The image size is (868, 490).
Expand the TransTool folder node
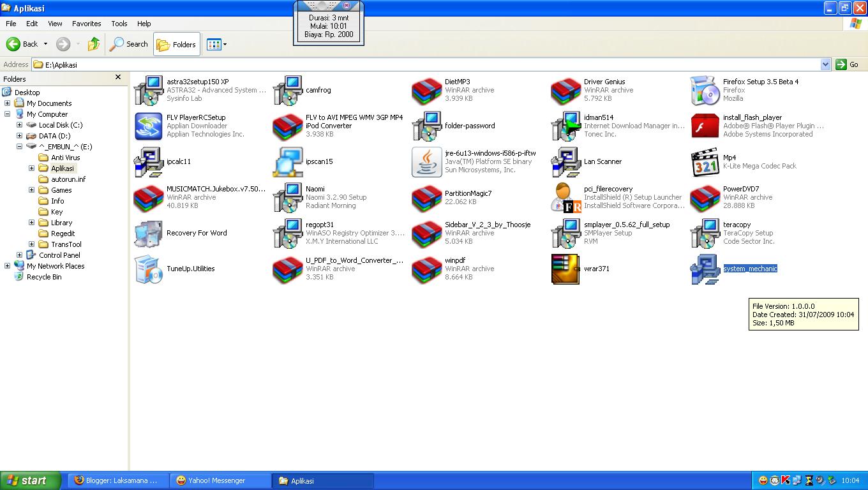31,244
